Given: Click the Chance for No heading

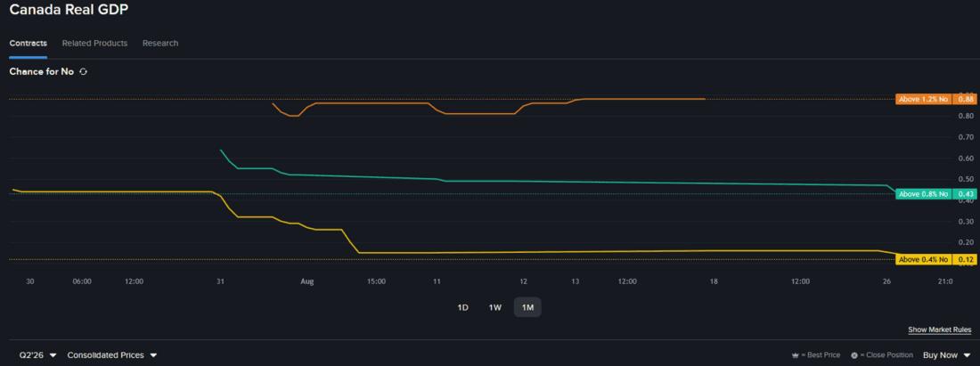Looking at the screenshot, I should (41, 72).
